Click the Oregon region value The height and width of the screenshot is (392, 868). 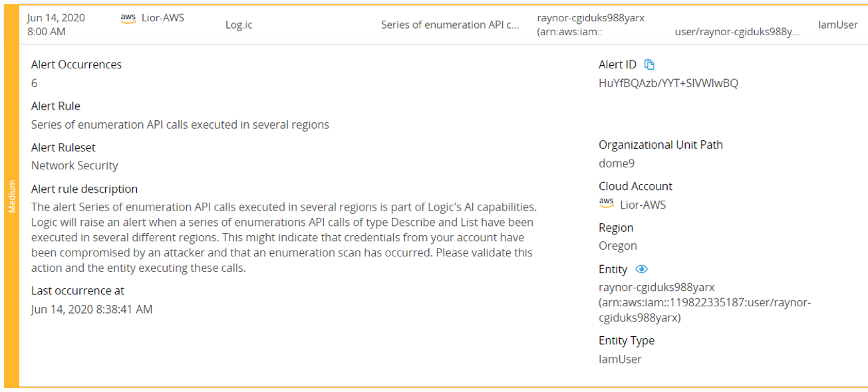[618, 246]
